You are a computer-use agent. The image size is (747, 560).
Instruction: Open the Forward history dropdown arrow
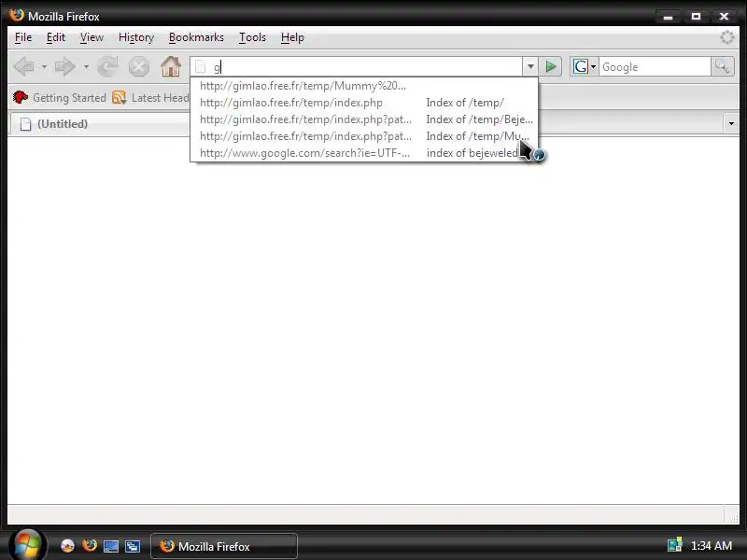(86, 66)
